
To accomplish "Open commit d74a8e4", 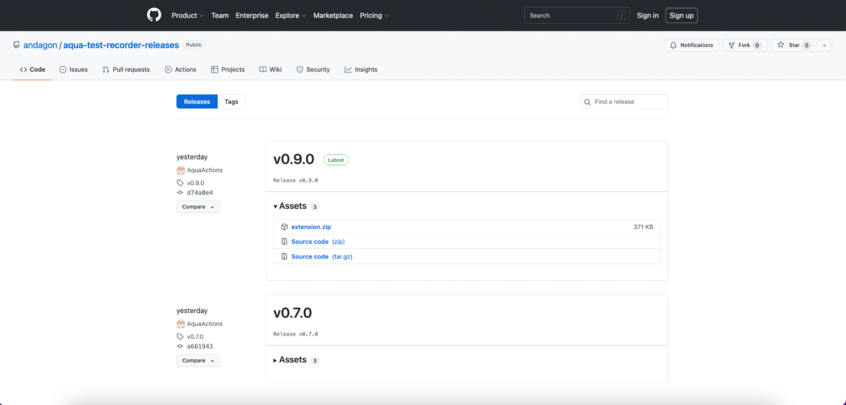I will coord(199,193).
